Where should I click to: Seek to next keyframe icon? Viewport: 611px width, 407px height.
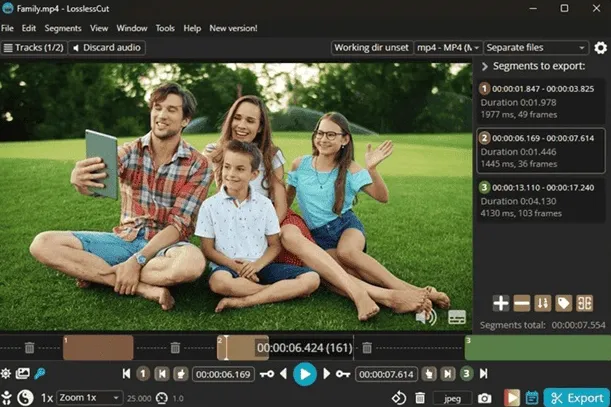click(x=343, y=374)
